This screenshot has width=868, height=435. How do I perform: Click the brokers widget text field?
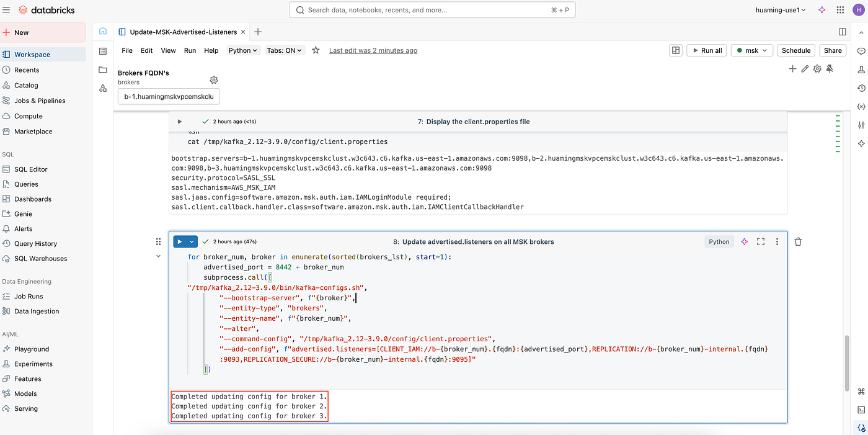(169, 96)
